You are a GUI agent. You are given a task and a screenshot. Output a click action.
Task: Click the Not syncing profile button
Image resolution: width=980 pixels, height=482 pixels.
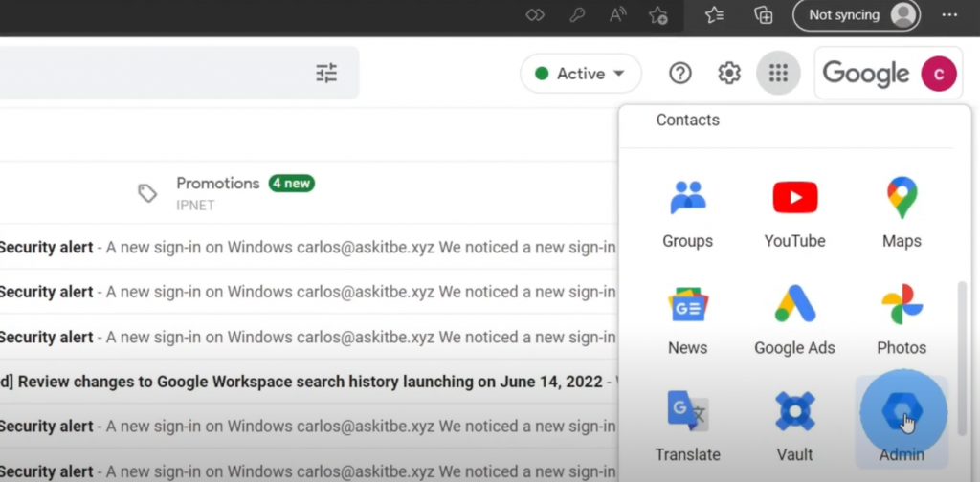[x=856, y=15]
